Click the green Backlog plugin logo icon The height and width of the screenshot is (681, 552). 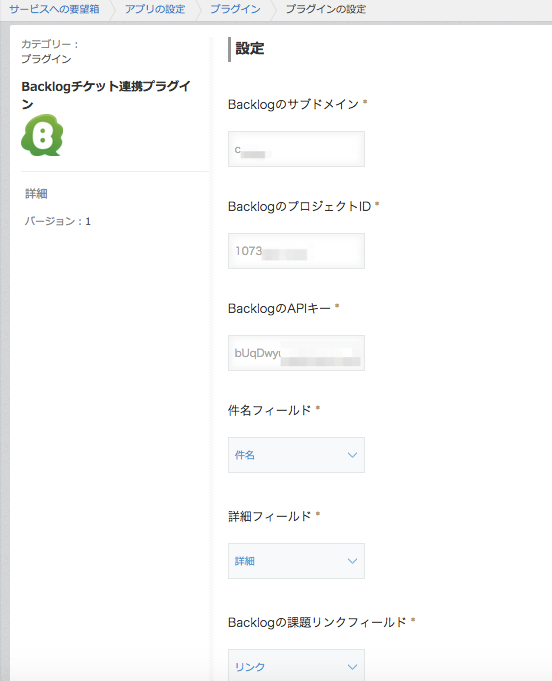[x=42, y=135]
